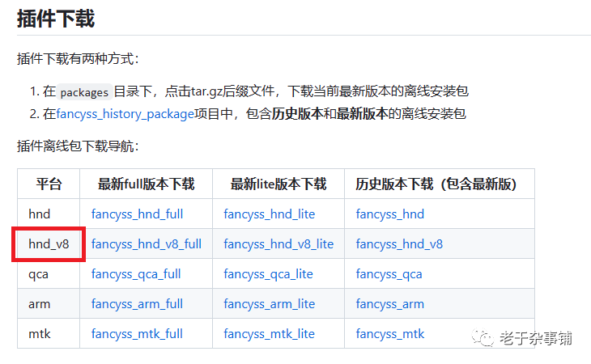591x364 pixels.
Task: Click the 最新full版本下载 column header
Action: [147, 184]
